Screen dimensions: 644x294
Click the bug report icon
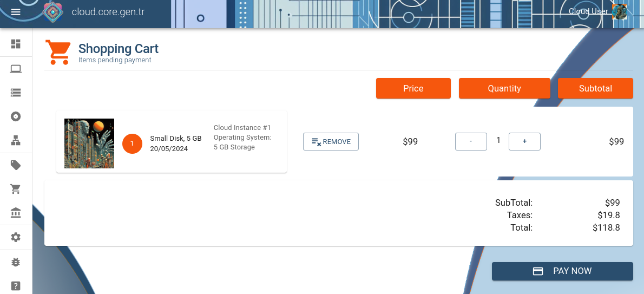(x=16, y=262)
